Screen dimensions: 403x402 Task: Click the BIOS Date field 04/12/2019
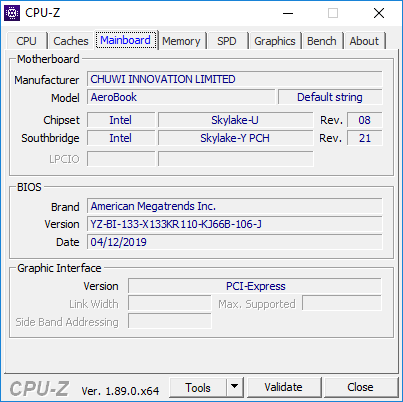(x=235, y=242)
